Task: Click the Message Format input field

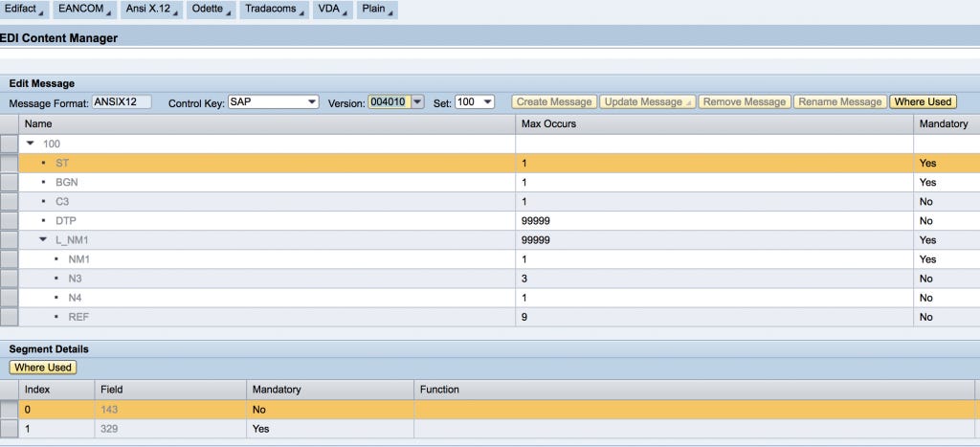Action: coord(122,101)
